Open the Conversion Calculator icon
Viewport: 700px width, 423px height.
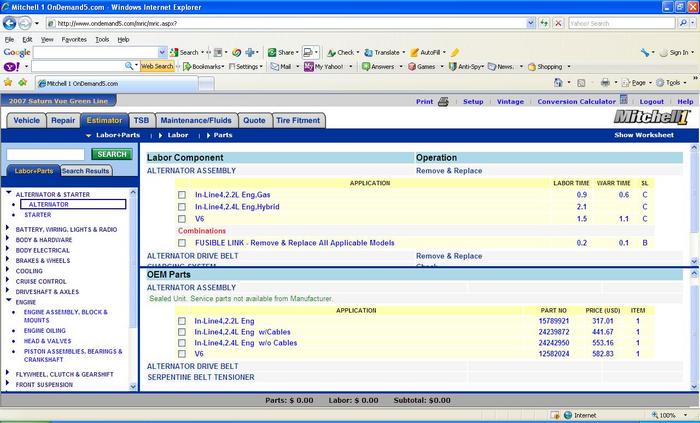point(622,101)
